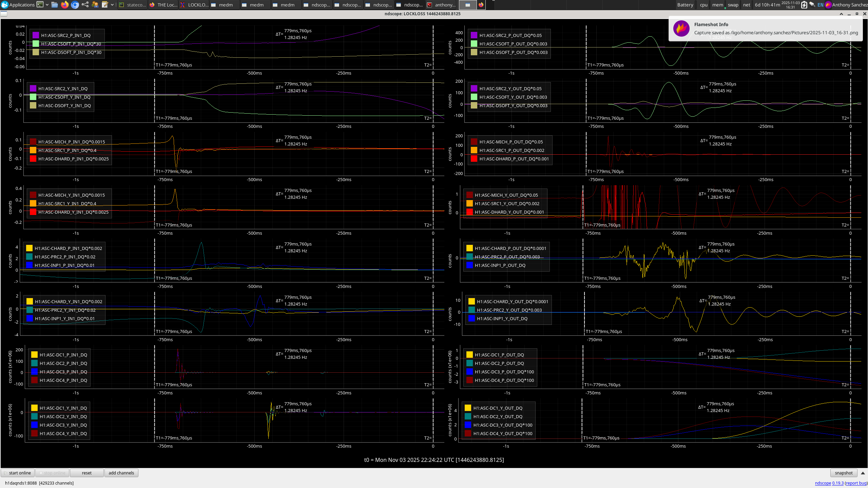The width and height of the screenshot is (868, 488).
Task: Open the report bug link
Action: point(856,483)
